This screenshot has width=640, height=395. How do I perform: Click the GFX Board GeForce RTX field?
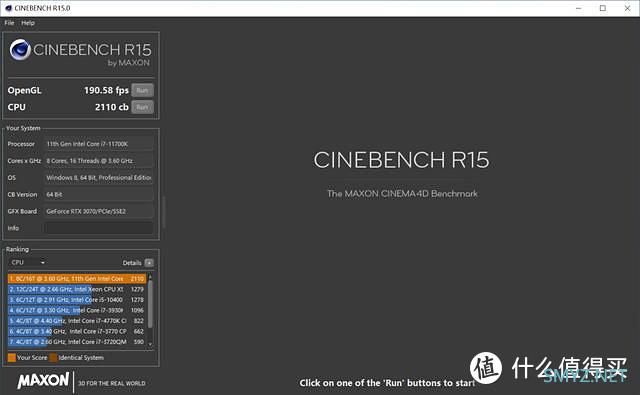[99, 211]
